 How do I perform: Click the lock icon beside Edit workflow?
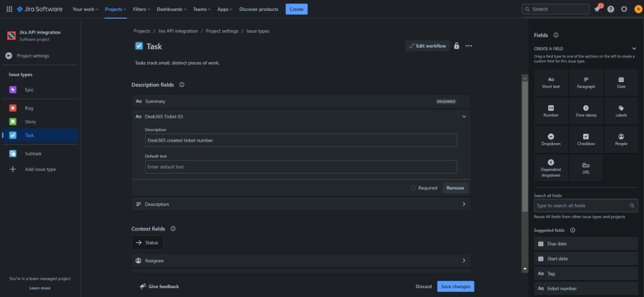tap(457, 46)
